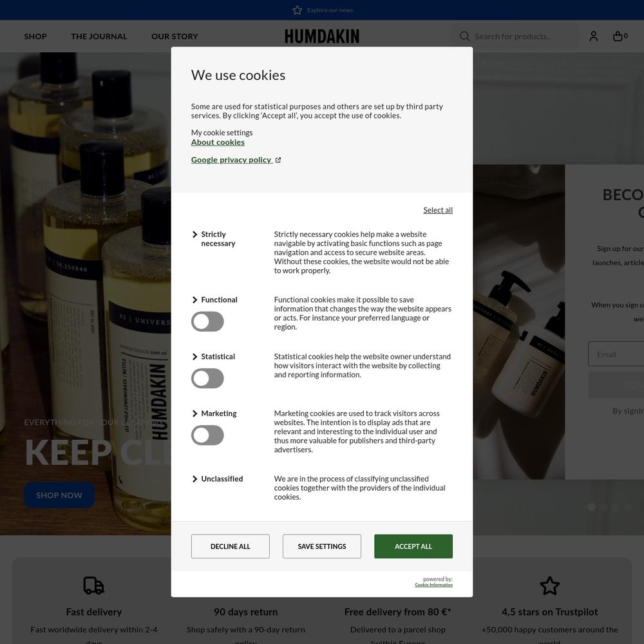Open the About cookies link
644x644 pixels.
(x=218, y=142)
